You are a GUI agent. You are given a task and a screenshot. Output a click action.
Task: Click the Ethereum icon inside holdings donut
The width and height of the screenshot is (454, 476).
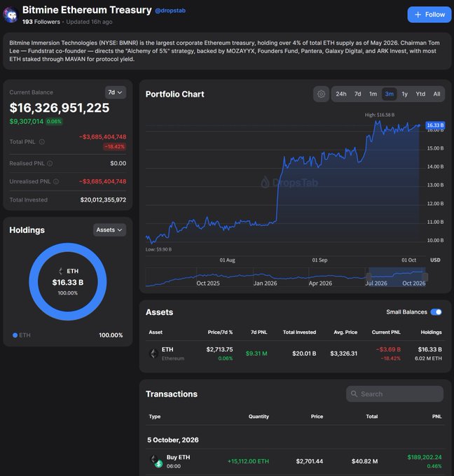[61, 271]
